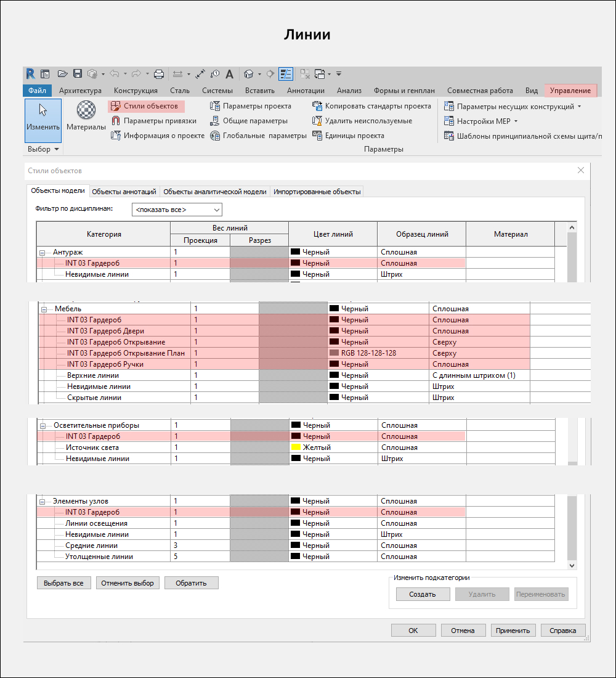This screenshot has width=616, height=678.
Task: Open the Undo history dropdown arrow
Action: (x=126, y=74)
